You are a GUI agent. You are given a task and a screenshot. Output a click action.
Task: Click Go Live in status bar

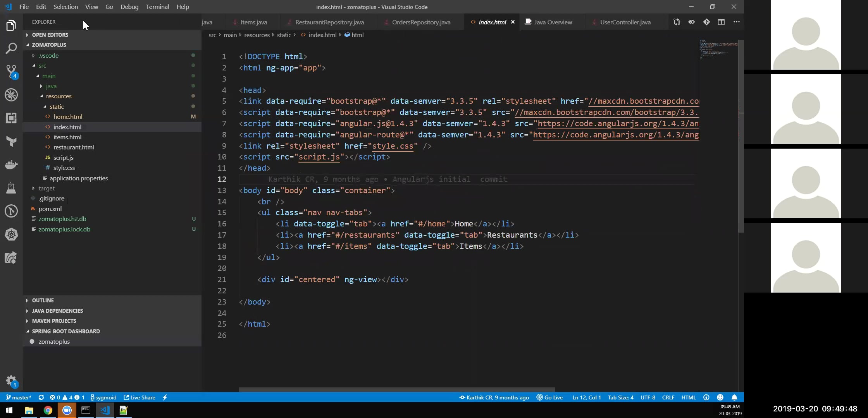coord(549,397)
